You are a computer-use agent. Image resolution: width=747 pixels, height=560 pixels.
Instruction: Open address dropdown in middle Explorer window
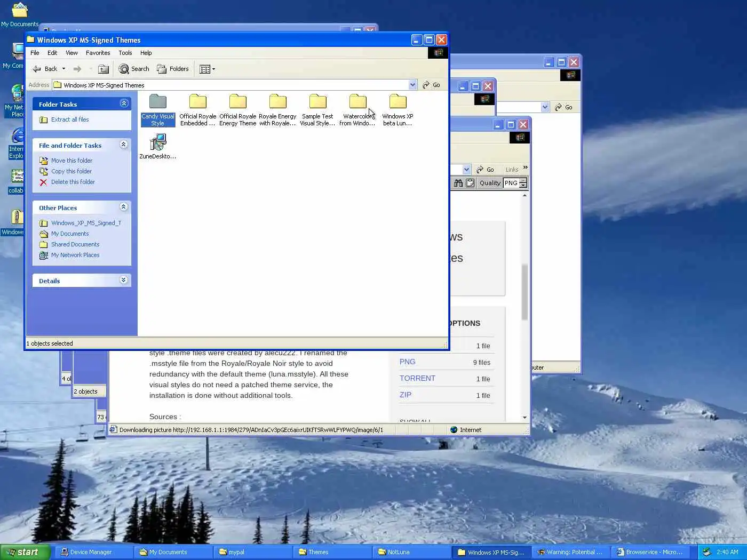(545, 107)
